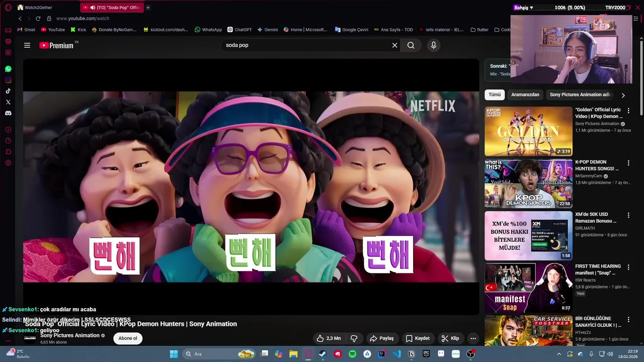
Task: Open the Golden Official Lyric Video thumbnail
Action: pos(528,131)
